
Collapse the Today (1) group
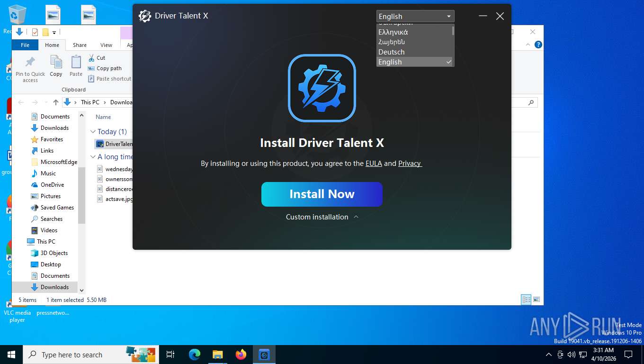(x=93, y=132)
